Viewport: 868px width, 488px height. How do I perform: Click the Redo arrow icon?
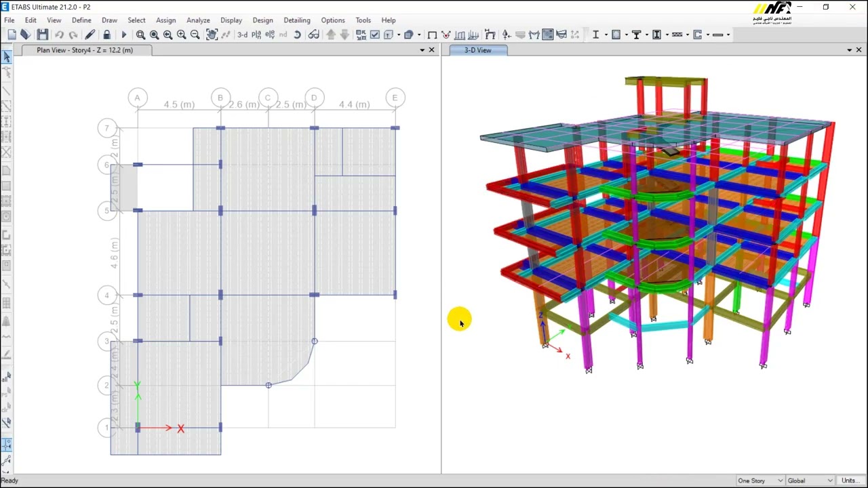pyautogui.click(x=73, y=35)
